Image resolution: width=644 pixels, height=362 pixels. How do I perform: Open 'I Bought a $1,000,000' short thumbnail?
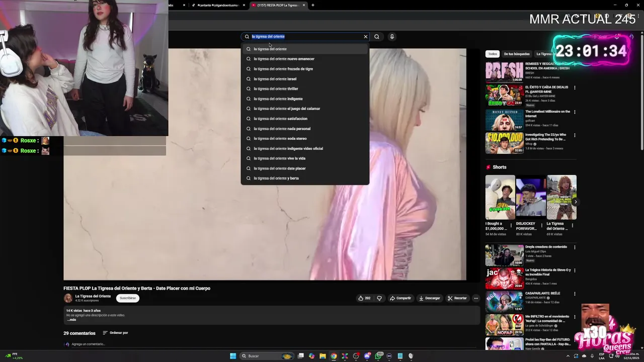pos(500,197)
